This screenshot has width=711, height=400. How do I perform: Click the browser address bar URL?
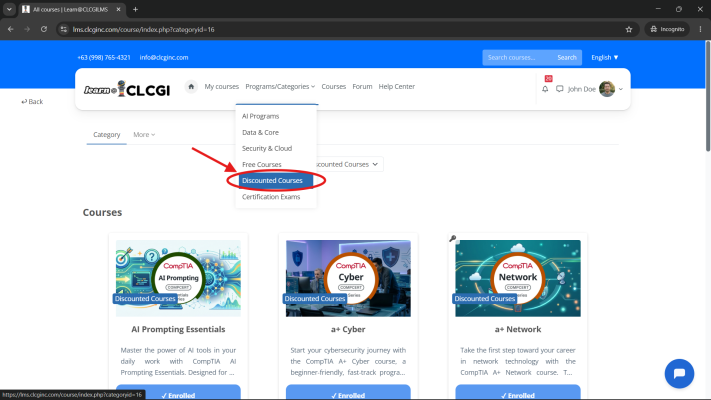coord(143,29)
